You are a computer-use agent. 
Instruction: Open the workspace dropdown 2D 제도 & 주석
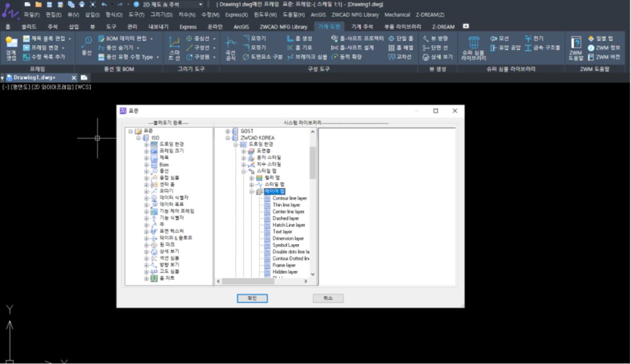tap(173, 4)
